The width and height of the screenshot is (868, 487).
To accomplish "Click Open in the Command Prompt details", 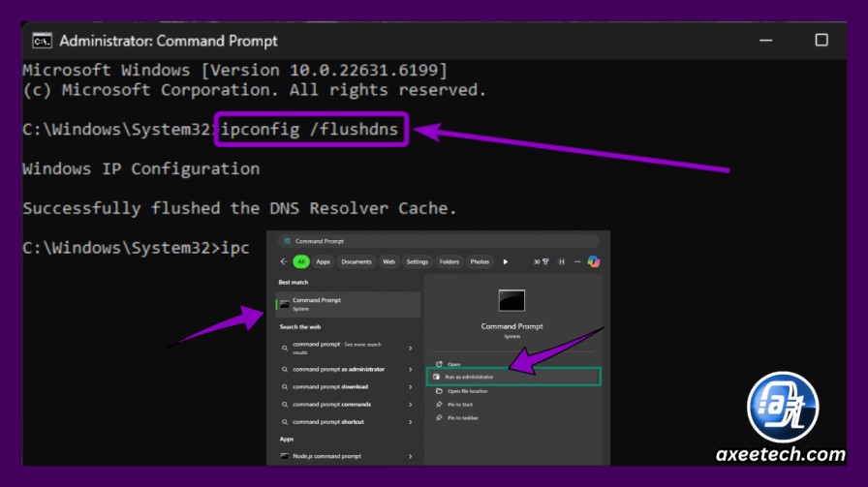I will [449, 364].
